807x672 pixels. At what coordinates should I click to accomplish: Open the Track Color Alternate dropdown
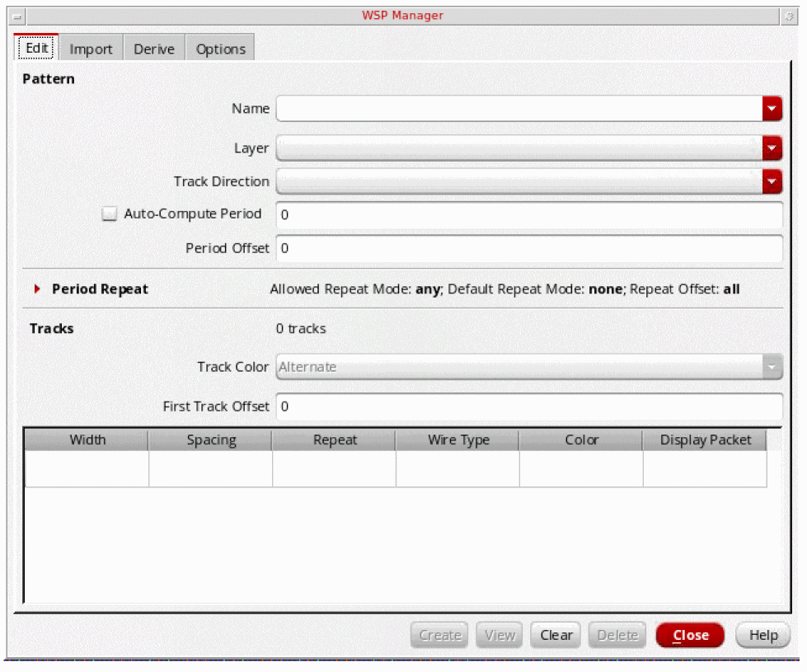click(529, 367)
